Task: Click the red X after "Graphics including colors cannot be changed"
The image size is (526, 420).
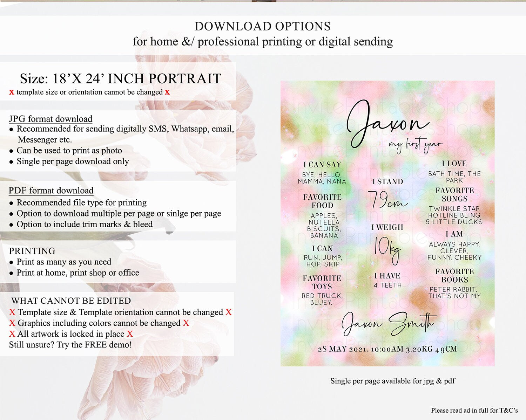Action: tap(186, 323)
